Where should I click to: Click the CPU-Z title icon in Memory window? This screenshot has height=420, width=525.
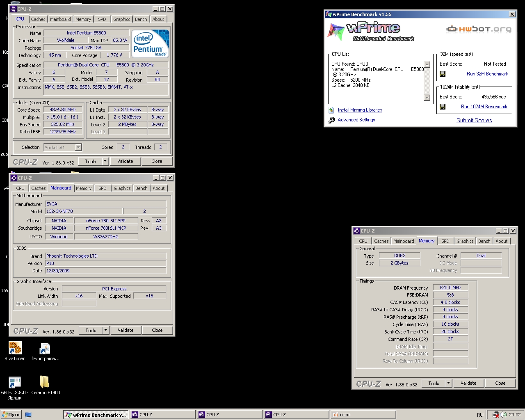click(357, 231)
